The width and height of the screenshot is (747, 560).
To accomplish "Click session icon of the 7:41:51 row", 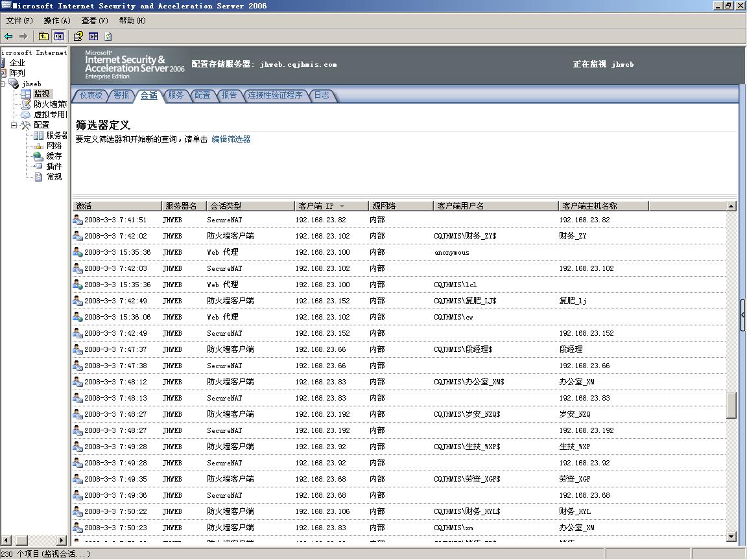I will click(x=78, y=220).
